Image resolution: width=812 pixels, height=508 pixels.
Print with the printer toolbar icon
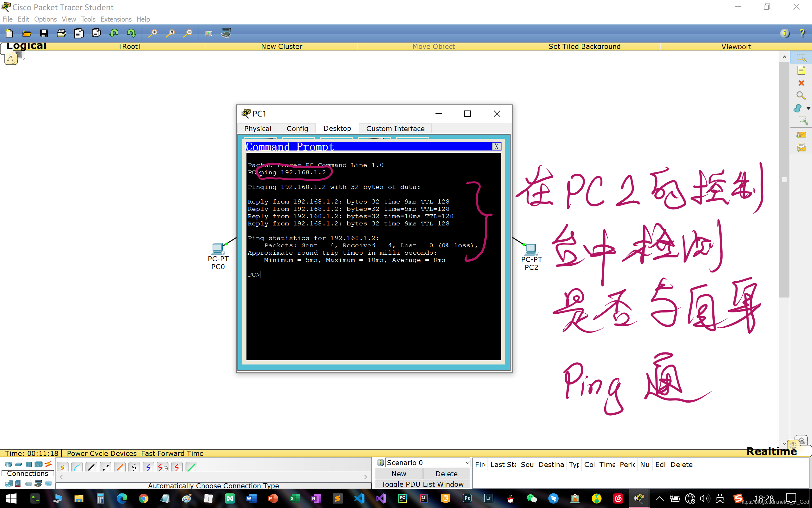62,33
